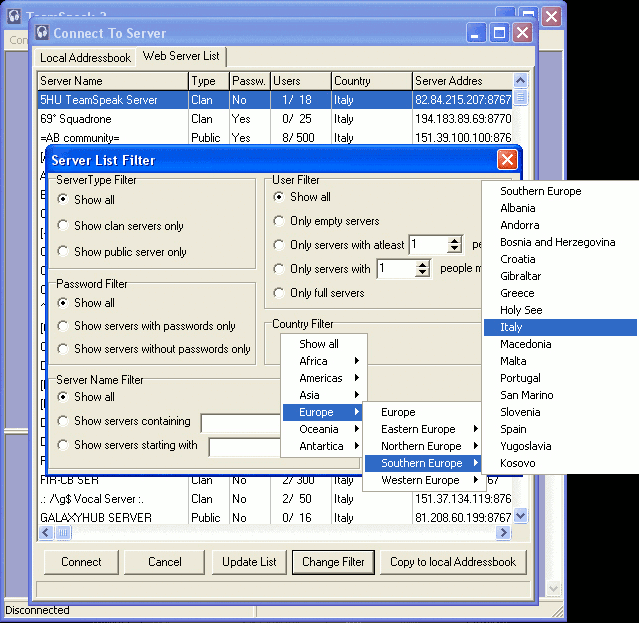The width and height of the screenshot is (639, 623).
Task: Click the Show servers starting with text field
Action: [x=245, y=447]
